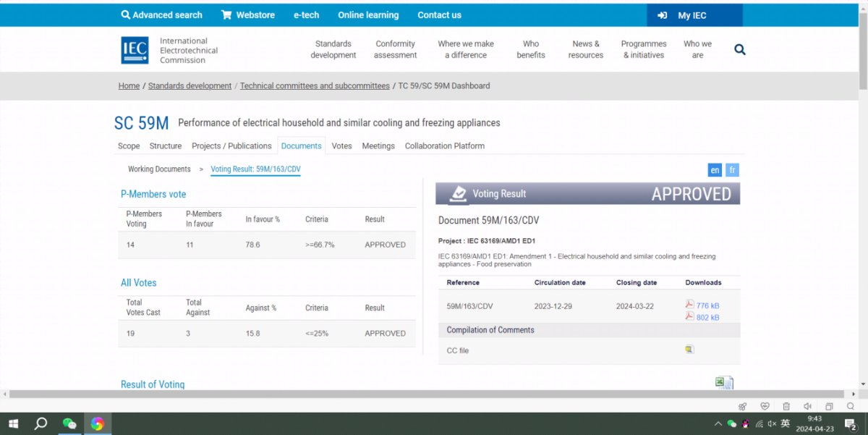Open site search magnifier in navigation bar
This screenshot has height=435, width=868.
click(739, 50)
